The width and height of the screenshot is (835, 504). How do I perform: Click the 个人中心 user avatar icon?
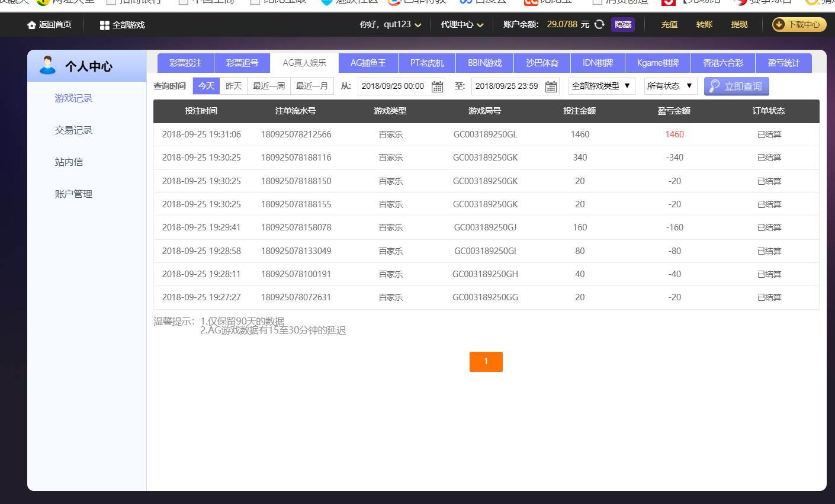coord(47,65)
